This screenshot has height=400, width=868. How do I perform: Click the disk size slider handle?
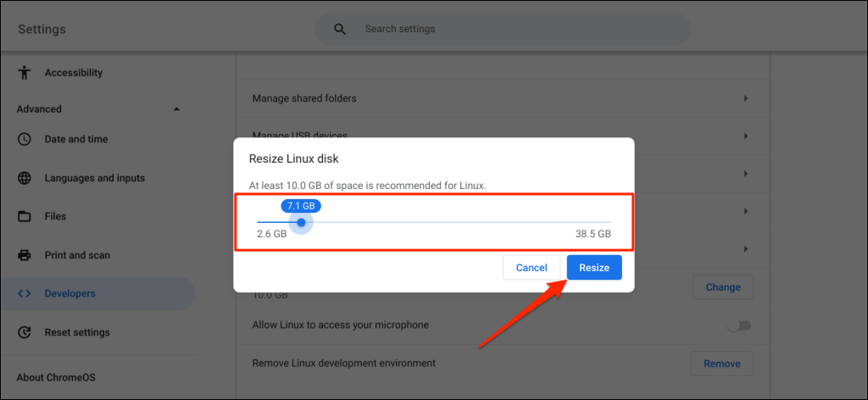pyautogui.click(x=301, y=222)
